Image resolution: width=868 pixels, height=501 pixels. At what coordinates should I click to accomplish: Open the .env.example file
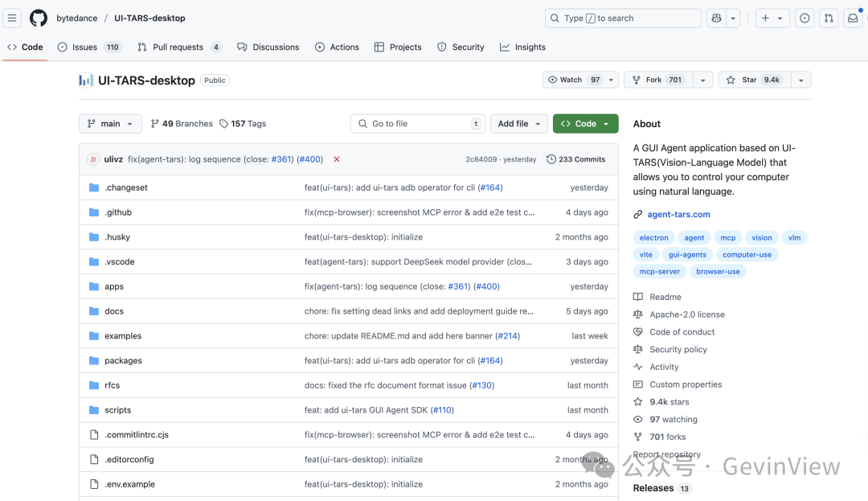tap(129, 484)
